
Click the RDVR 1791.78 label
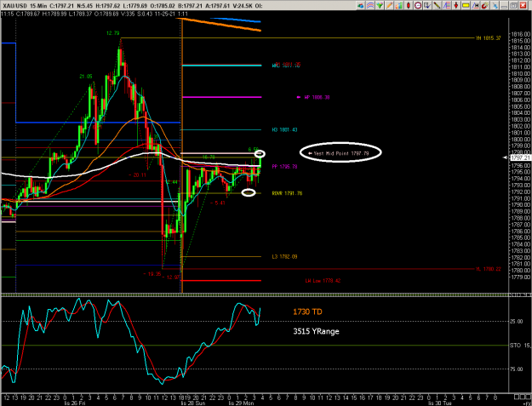point(287,193)
